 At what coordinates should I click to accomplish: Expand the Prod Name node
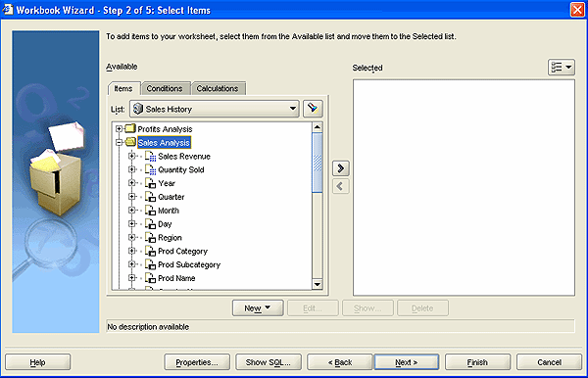click(x=131, y=277)
